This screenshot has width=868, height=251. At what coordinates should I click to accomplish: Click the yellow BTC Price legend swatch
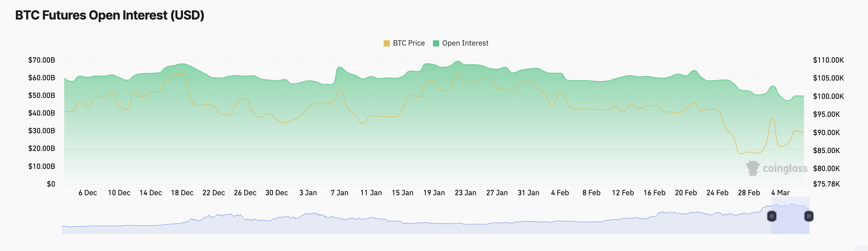point(387,43)
